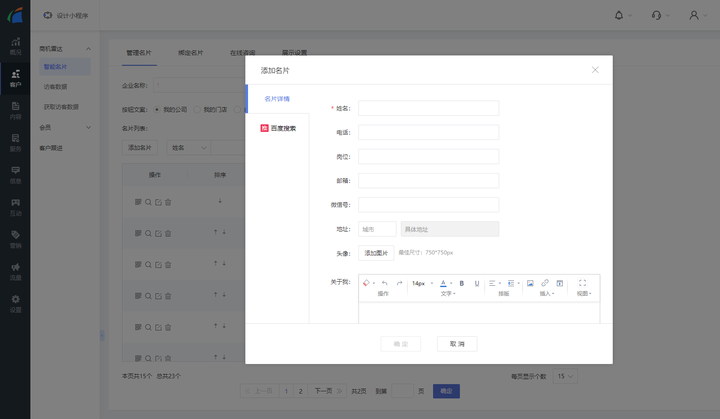This screenshot has width=720, height=419.
Task: Focus the 电话 phone input field
Action: (x=428, y=132)
